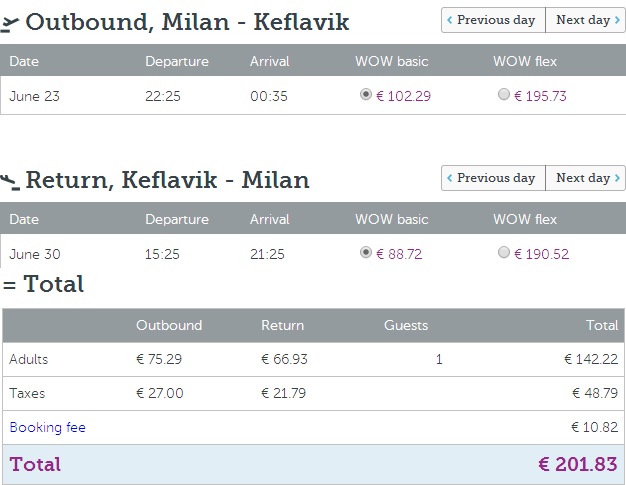Go to previous day for outbound flight

pyautogui.click(x=491, y=20)
